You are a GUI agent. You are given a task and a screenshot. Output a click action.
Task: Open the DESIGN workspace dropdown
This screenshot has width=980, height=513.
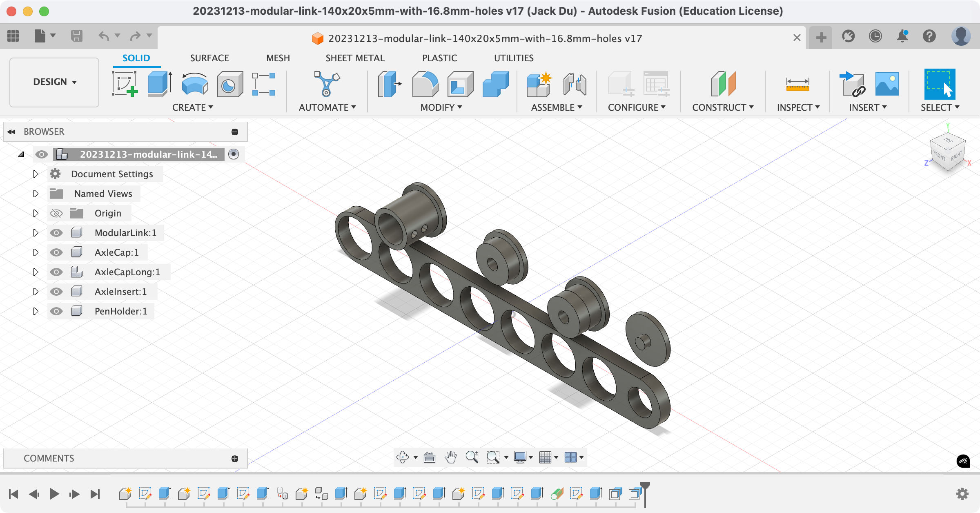[54, 82]
